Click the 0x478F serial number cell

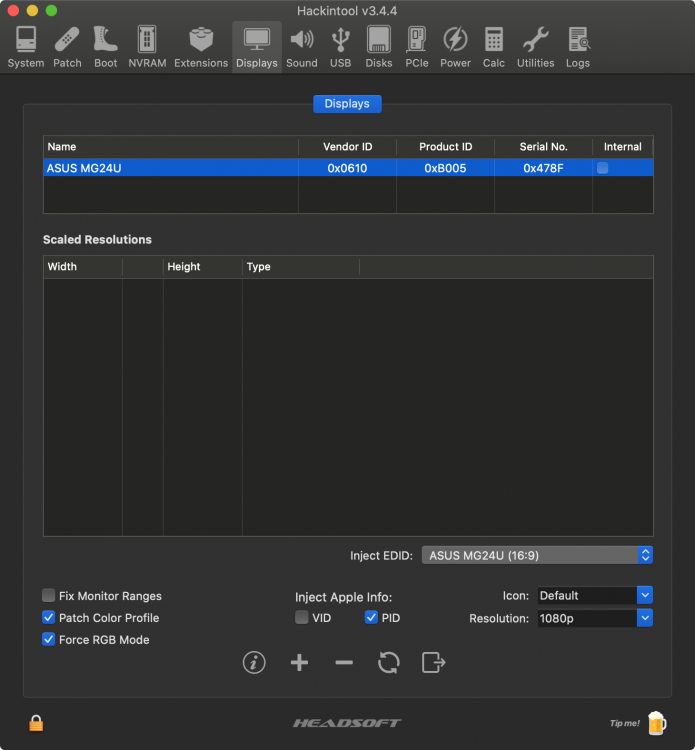pyautogui.click(x=543, y=168)
